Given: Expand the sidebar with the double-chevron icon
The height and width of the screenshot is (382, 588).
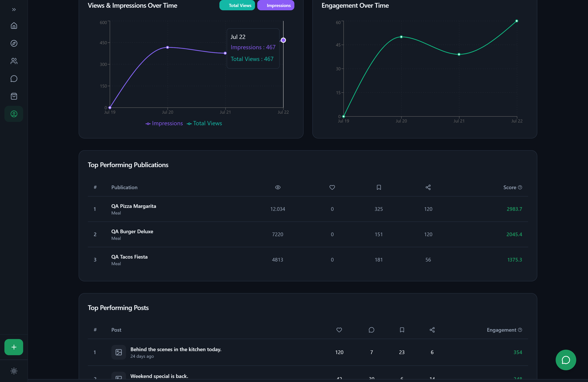Looking at the screenshot, I should (x=14, y=10).
